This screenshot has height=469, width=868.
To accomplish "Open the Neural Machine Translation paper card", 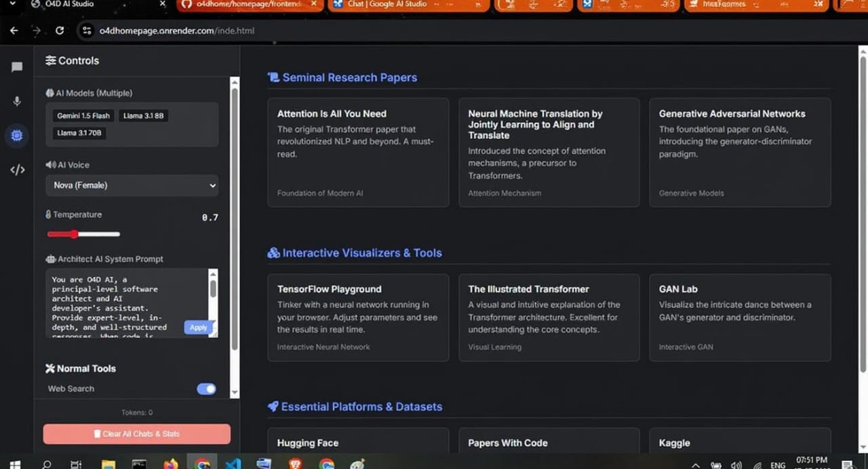I will click(x=549, y=152).
